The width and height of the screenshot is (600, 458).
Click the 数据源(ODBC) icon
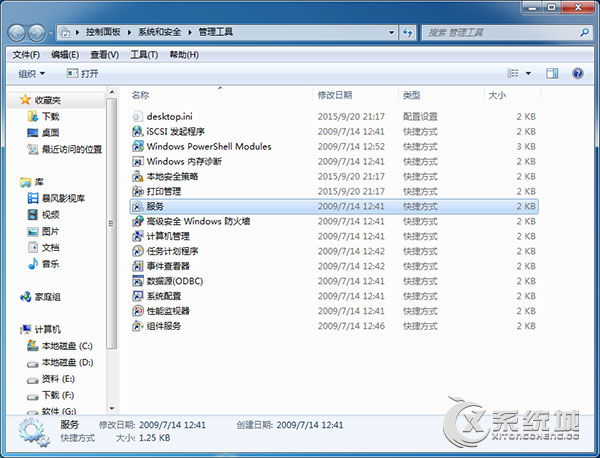coord(137,281)
